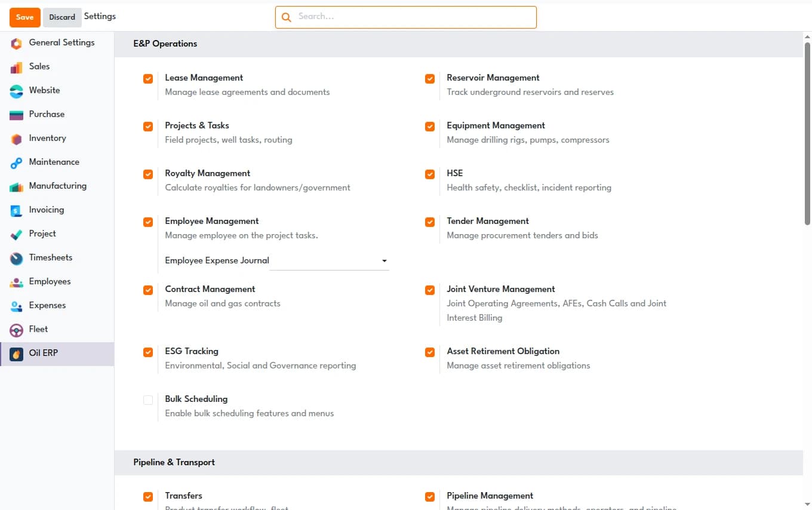Image resolution: width=812 pixels, height=510 pixels.
Task: Click the Oil ERP flame icon
Action: click(x=17, y=354)
